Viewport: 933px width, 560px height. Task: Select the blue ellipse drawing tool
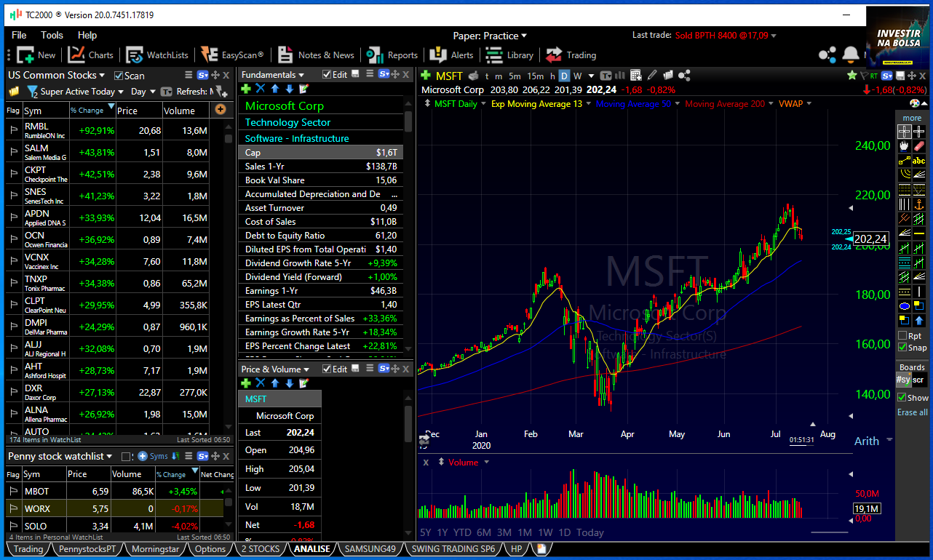(x=904, y=305)
